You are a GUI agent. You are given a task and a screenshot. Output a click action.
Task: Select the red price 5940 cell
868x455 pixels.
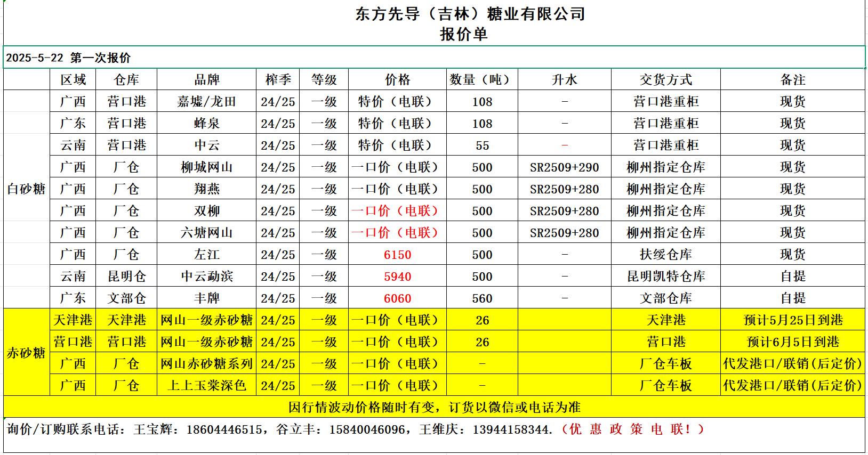tap(397, 277)
